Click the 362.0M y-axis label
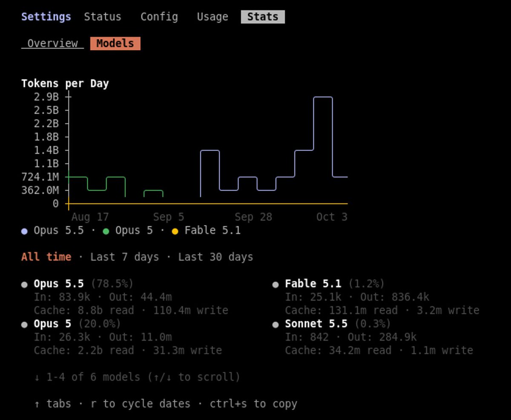Image resolution: width=511 pixels, height=420 pixels. 40,190
